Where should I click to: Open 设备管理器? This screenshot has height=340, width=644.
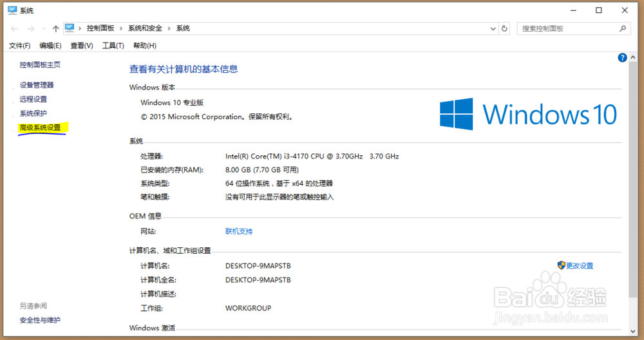tap(37, 85)
